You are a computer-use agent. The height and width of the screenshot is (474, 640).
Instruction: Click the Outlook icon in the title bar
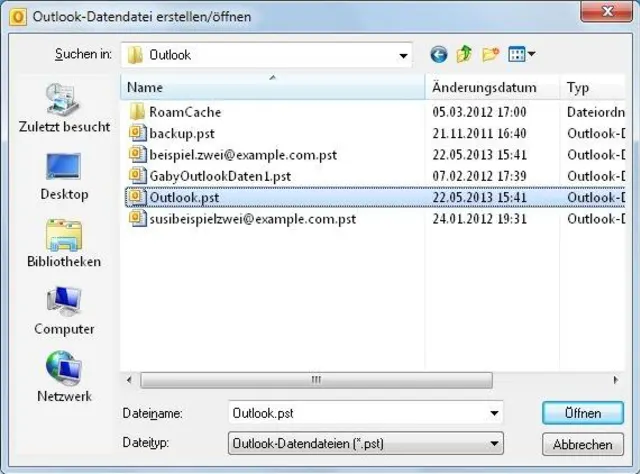[18, 17]
